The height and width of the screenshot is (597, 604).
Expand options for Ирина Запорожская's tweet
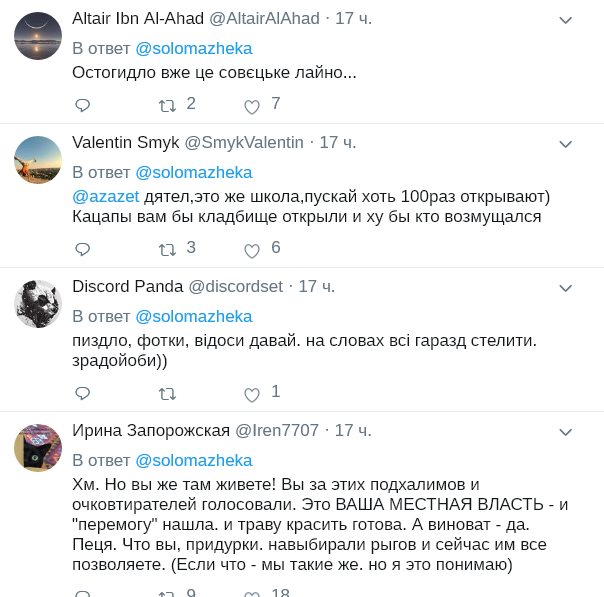565,432
